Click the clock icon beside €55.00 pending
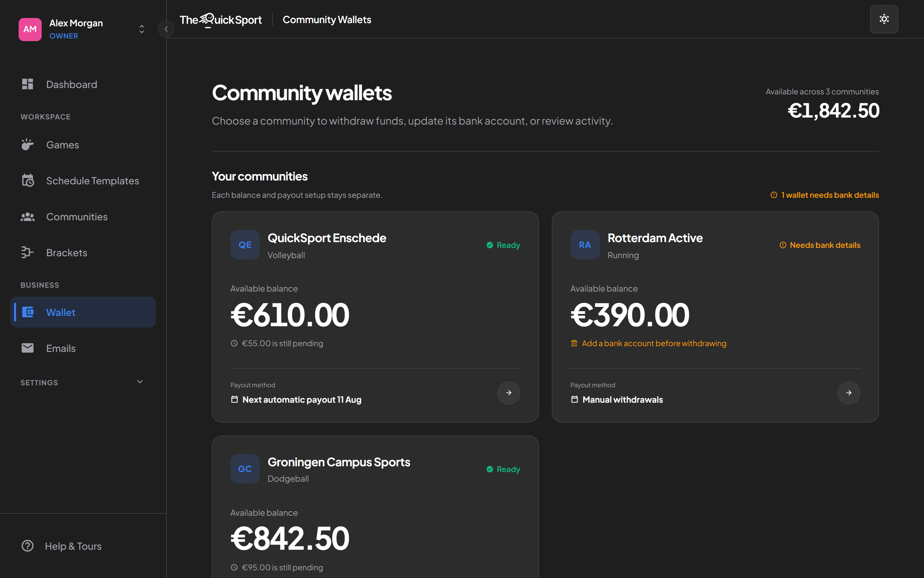Image resolution: width=924 pixels, height=578 pixels. [234, 343]
